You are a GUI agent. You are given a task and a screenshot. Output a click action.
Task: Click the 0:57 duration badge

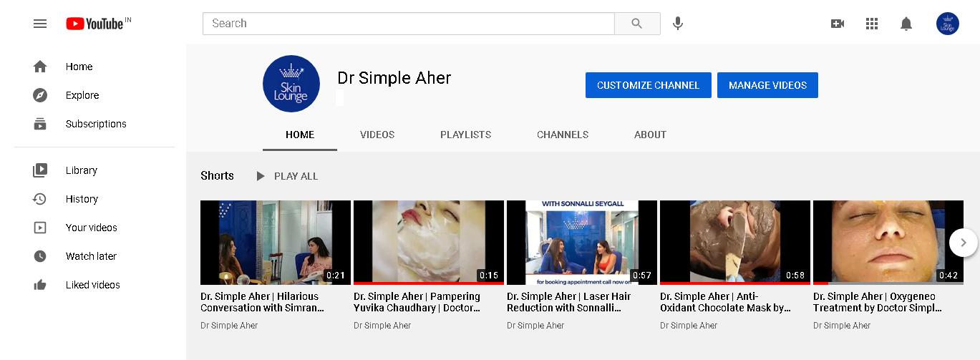click(641, 276)
